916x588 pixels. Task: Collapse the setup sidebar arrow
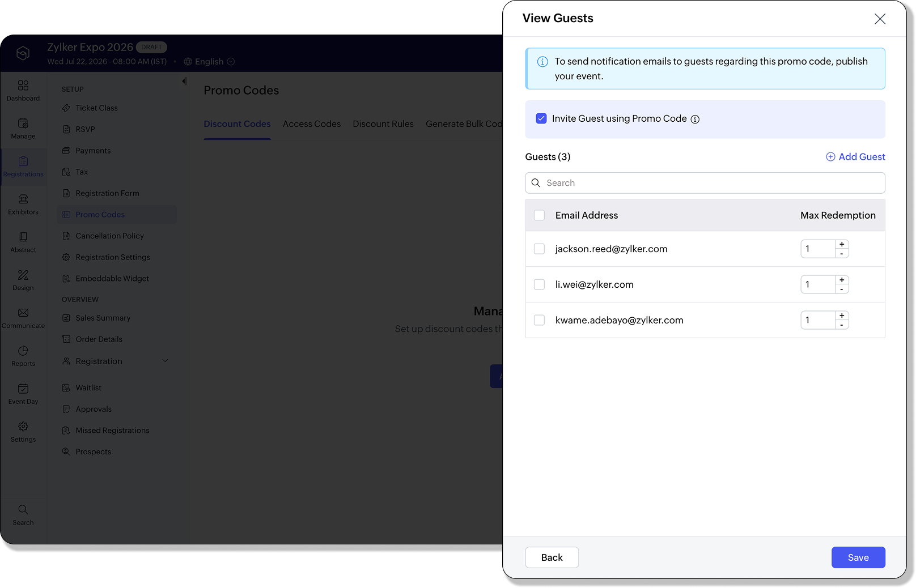point(184,82)
